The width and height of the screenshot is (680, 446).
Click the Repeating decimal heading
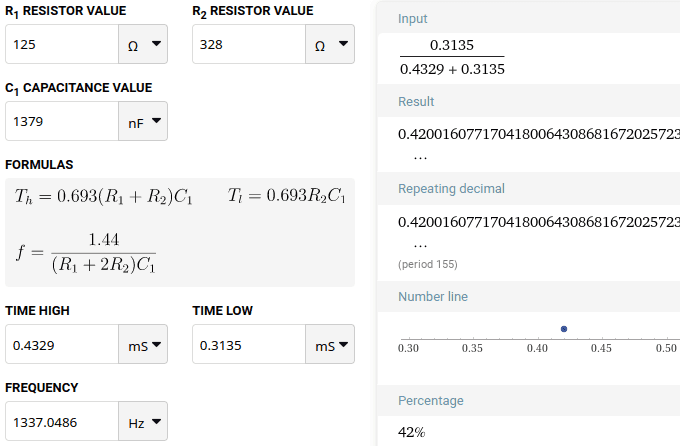451,189
